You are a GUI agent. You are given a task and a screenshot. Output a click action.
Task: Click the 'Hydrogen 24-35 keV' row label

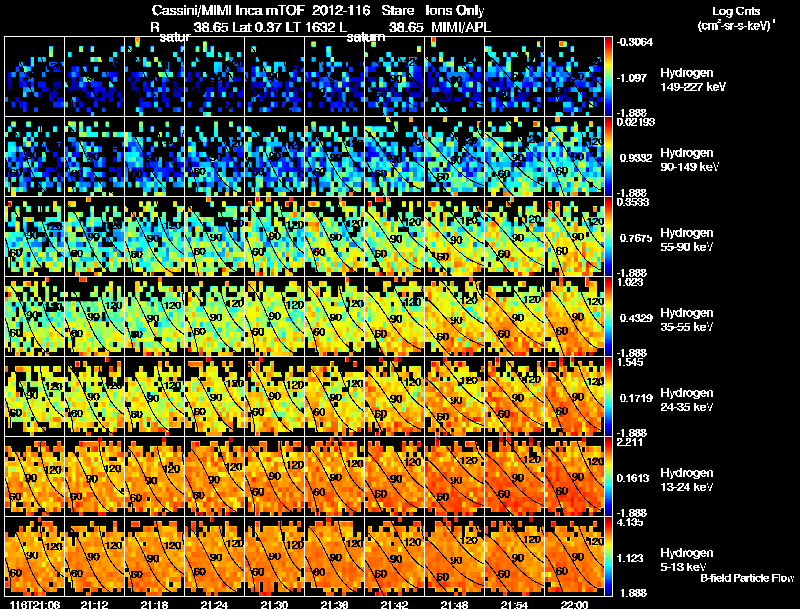687,400
